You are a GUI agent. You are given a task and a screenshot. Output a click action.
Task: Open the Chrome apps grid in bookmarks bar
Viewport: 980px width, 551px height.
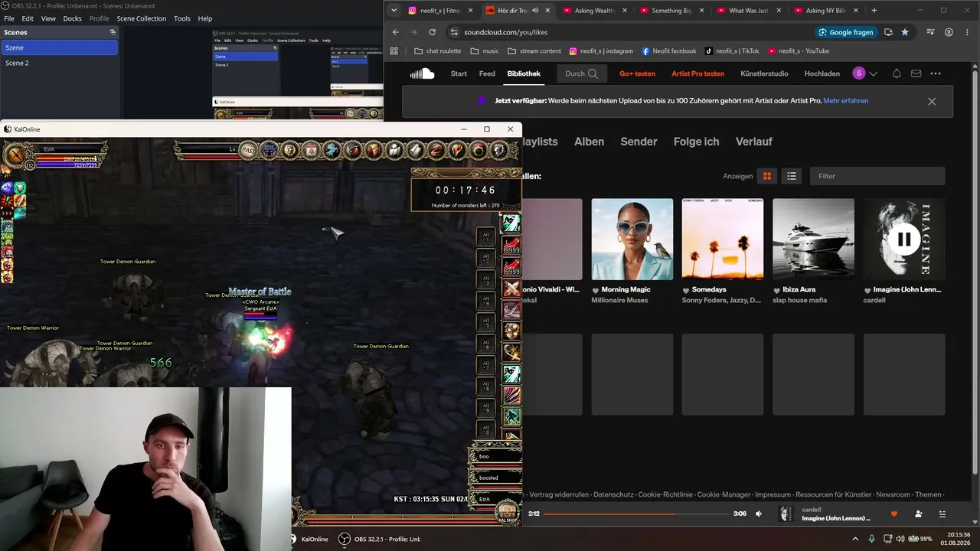coord(394,51)
